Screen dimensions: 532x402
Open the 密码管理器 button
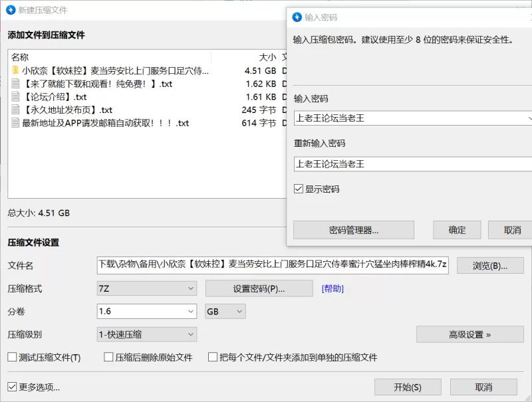tap(353, 230)
